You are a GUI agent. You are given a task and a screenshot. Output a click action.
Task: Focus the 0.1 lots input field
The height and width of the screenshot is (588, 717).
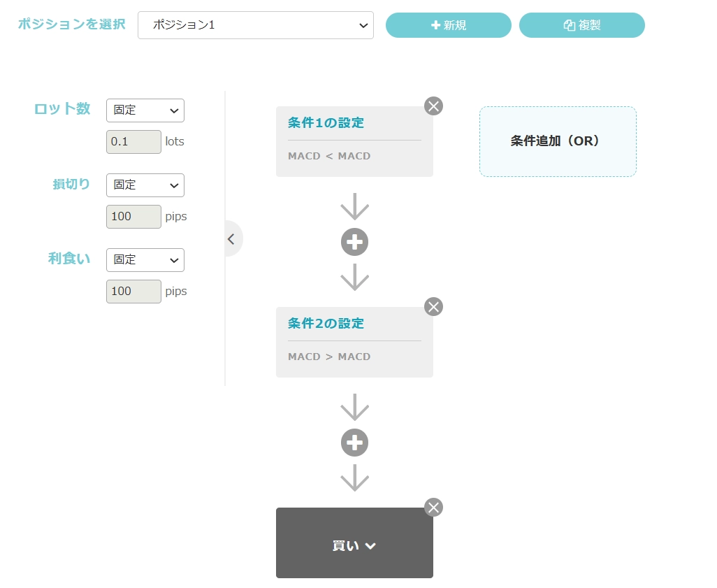pyautogui.click(x=133, y=142)
